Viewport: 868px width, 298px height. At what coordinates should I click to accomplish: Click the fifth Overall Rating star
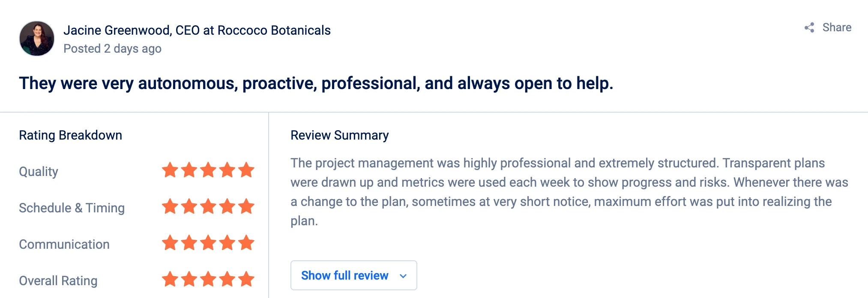[246, 279]
